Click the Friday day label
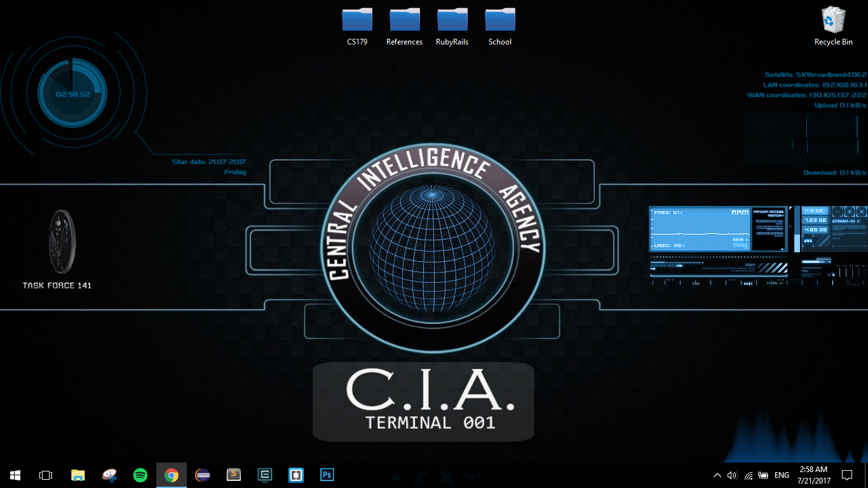 point(235,172)
